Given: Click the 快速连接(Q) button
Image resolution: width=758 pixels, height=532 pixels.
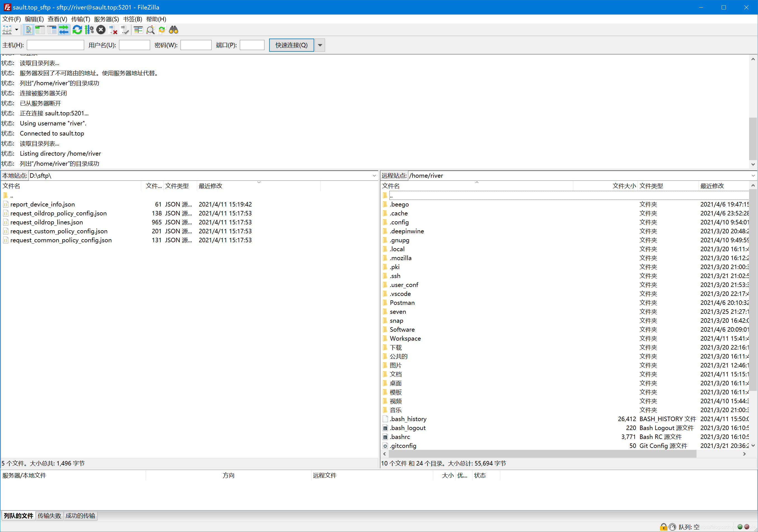Looking at the screenshot, I should (292, 45).
